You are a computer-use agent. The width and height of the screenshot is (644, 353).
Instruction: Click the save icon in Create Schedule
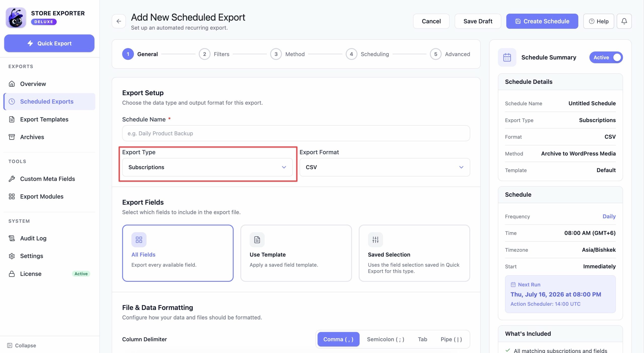518,21
